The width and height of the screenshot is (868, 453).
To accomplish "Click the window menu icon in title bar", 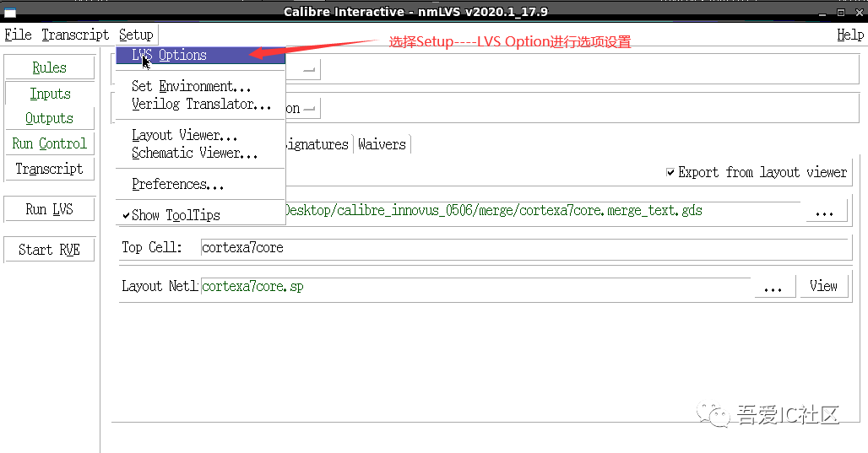I will tap(10, 12).
